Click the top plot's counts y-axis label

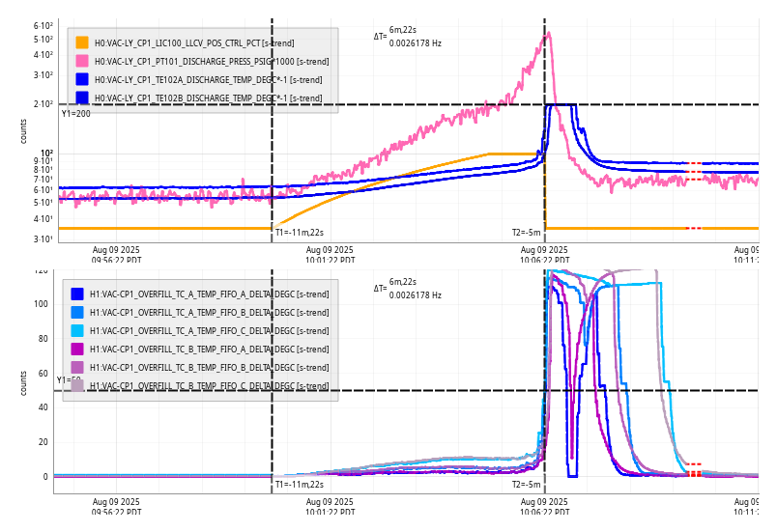pos(24,131)
